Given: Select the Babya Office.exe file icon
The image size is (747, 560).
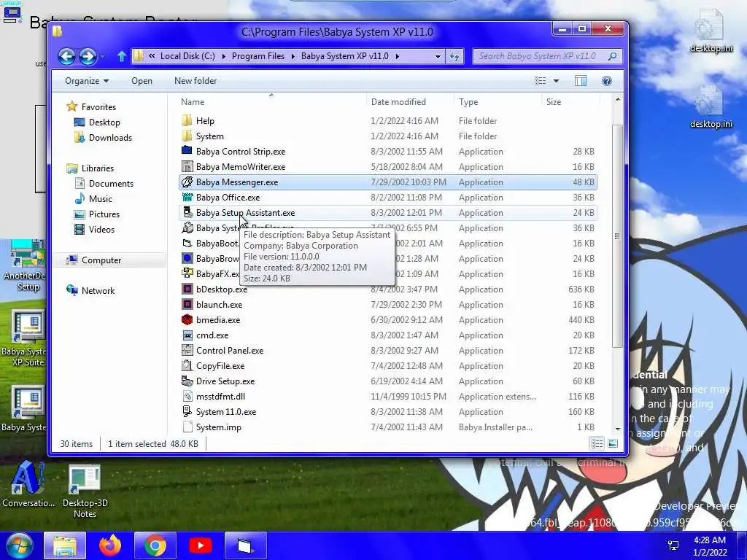Looking at the screenshot, I should click(187, 197).
